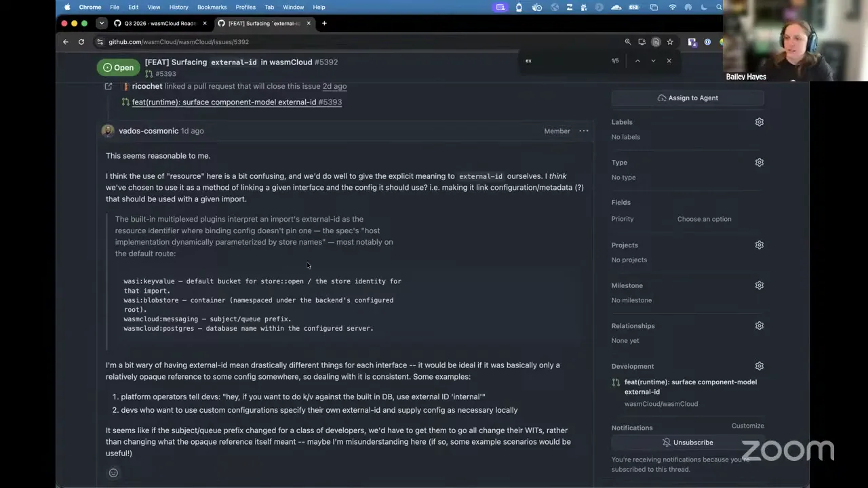Click the Unsubscribe button
868x488 pixels.
coord(688,443)
